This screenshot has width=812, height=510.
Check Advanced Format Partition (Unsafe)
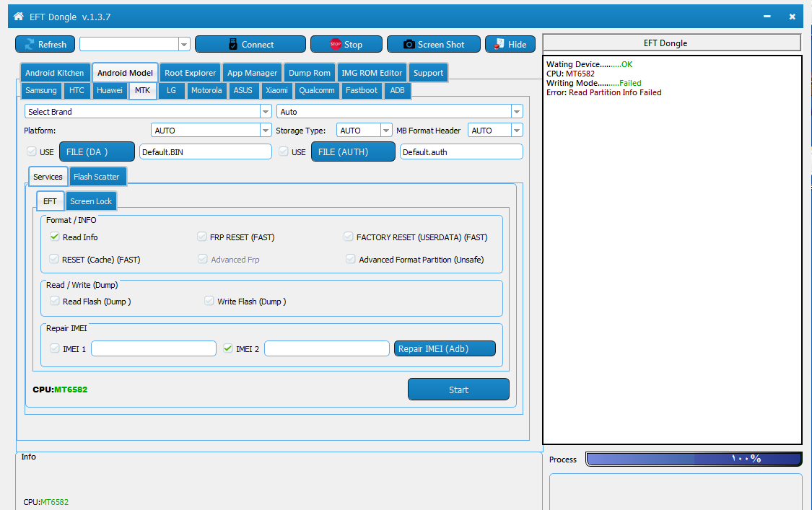(x=351, y=259)
